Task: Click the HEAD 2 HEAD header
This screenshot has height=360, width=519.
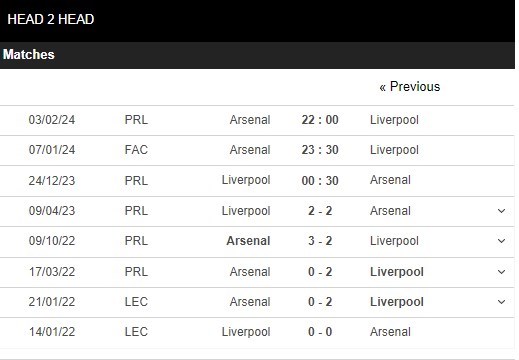Action: (x=51, y=19)
